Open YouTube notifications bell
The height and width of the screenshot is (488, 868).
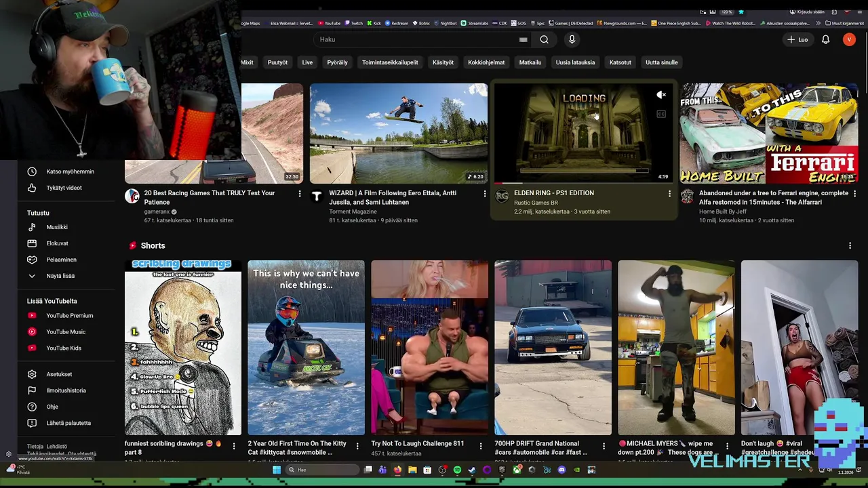pyautogui.click(x=825, y=39)
